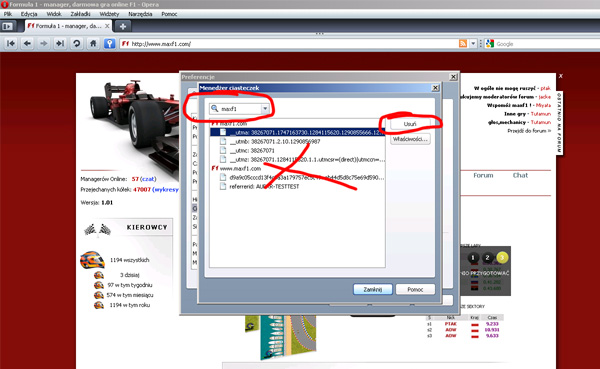This screenshot has height=369, width=600.
Task: Click the wand password key icon
Action: [x=109, y=44]
